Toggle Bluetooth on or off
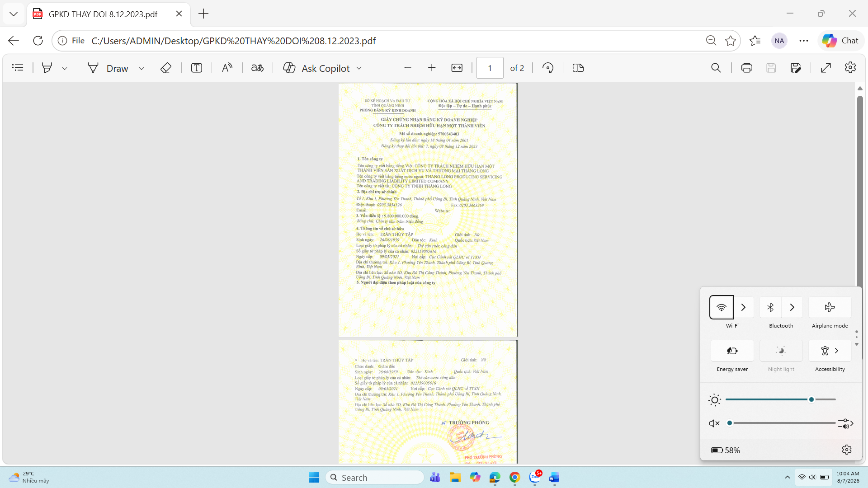The width and height of the screenshot is (868, 488). (770, 307)
